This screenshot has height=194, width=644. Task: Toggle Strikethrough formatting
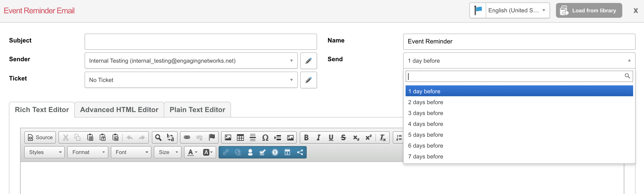pyautogui.click(x=343, y=137)
